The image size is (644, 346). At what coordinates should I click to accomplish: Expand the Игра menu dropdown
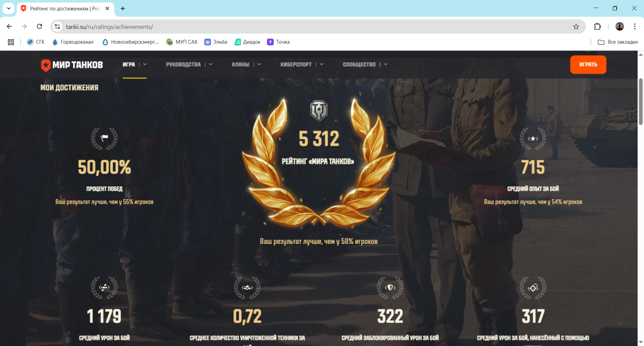coord(144,64)
